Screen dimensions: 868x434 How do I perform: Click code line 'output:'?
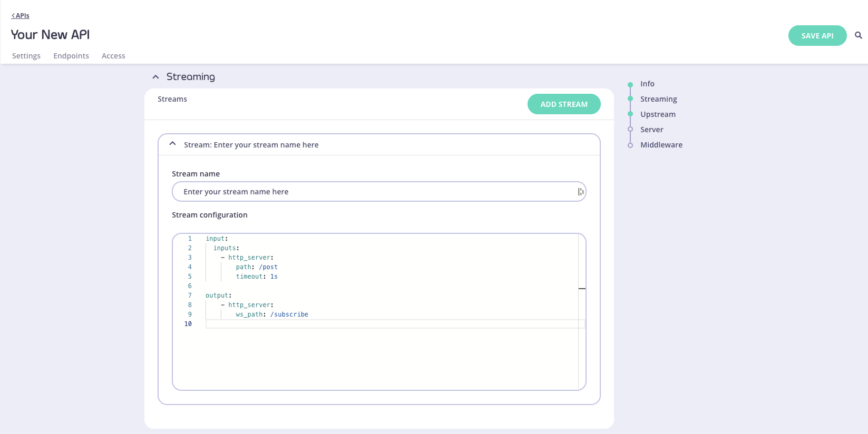[x=219, y=295]
